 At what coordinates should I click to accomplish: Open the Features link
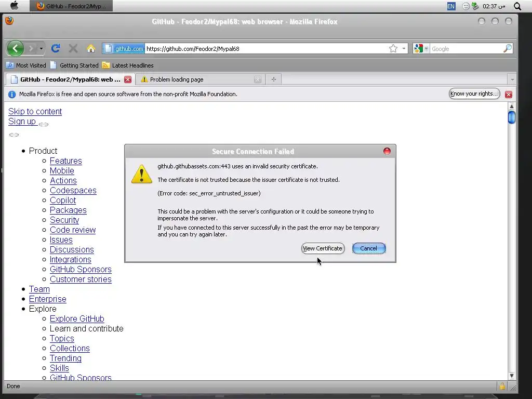[x=66, y=161]
